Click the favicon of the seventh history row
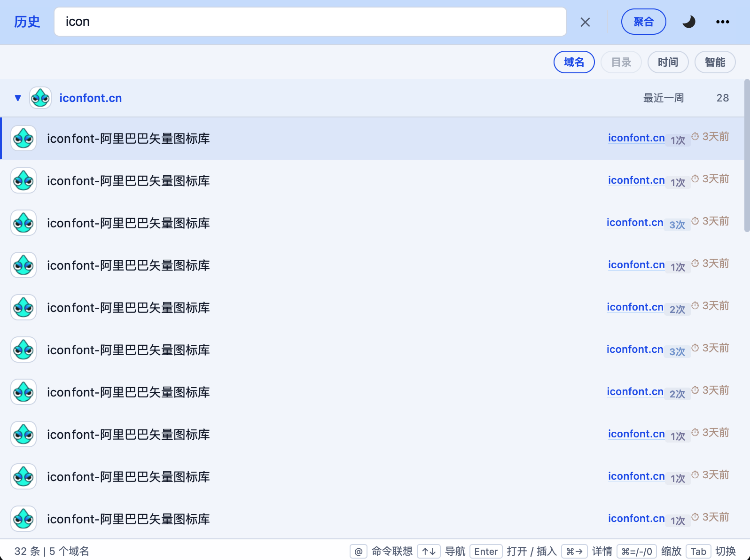The height and width of the screenshot is (560, 750). pyautogui.click(x=23, y=392)
